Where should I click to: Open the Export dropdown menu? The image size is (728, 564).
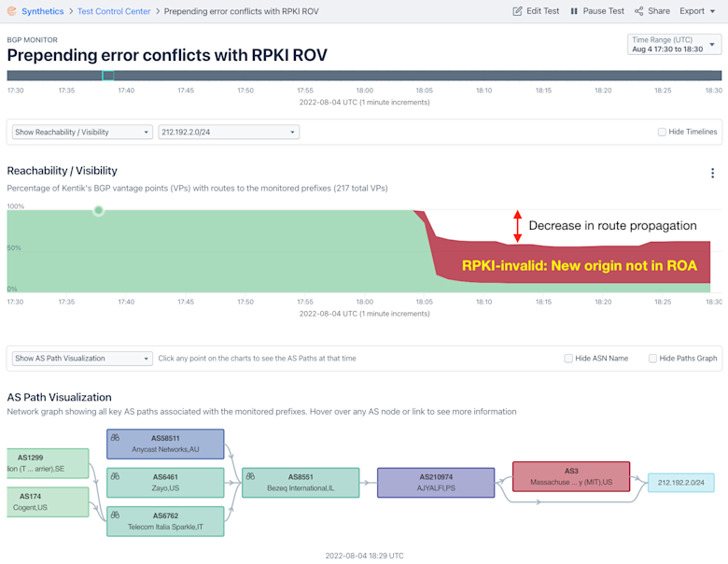tap(697, 11)
